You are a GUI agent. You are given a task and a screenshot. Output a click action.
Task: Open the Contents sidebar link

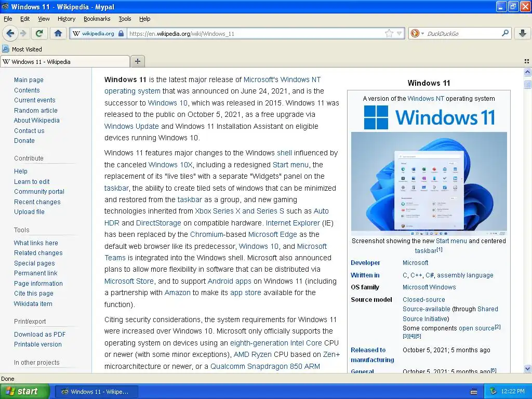(27, 90)
